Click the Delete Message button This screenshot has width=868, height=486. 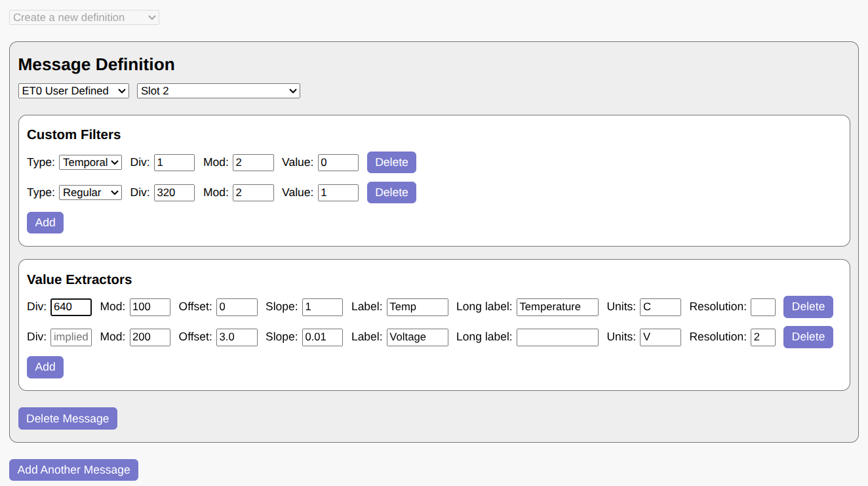click(68, 418)
